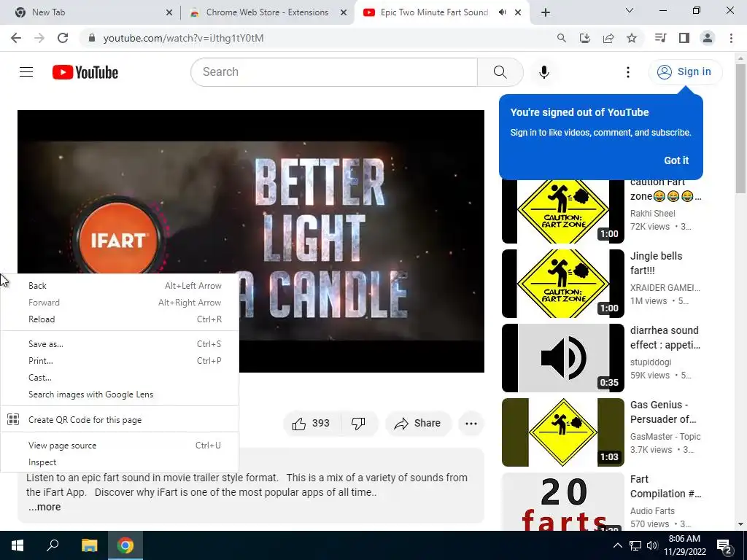Open media controls in Chrome toolbar
This screenshot has height=560, width=747.
click(660, 38)
